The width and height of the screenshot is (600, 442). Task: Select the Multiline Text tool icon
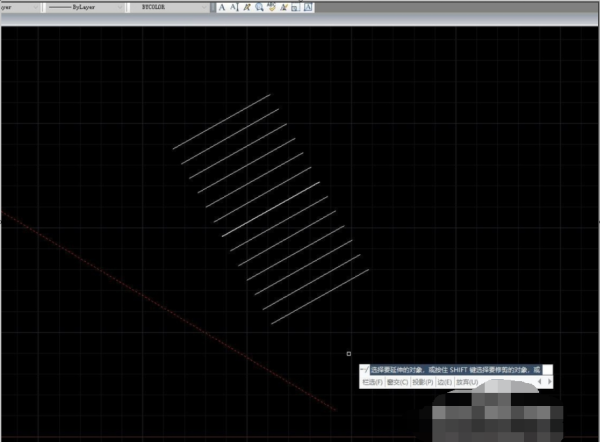(222, 7)
